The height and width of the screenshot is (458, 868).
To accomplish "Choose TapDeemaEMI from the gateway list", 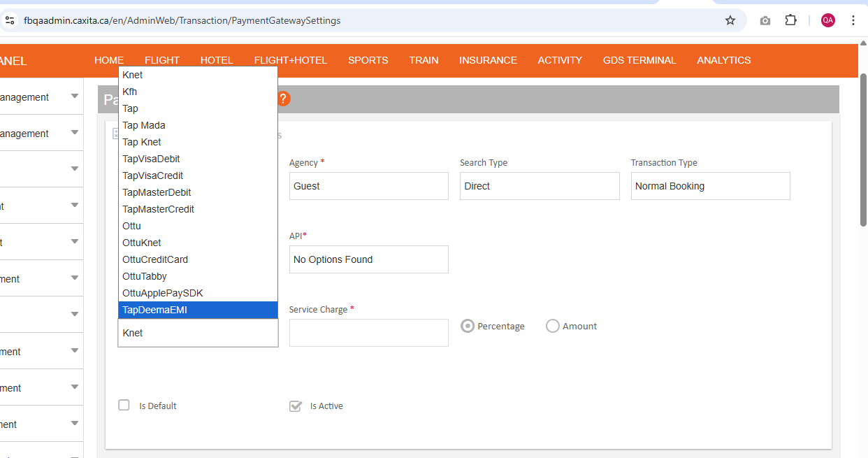I will coord(198,310).
